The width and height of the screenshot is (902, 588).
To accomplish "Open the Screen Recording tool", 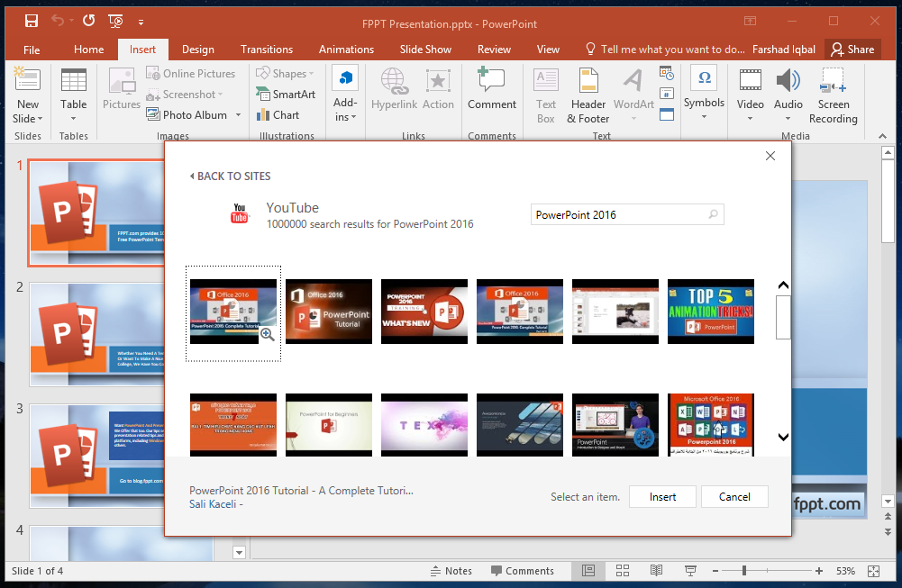I will 833,96.
